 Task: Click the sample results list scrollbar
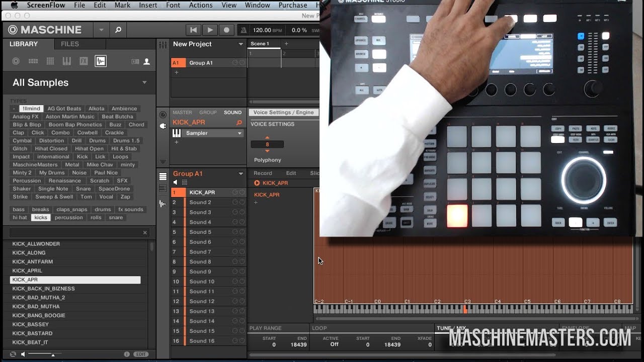[151, 246]
